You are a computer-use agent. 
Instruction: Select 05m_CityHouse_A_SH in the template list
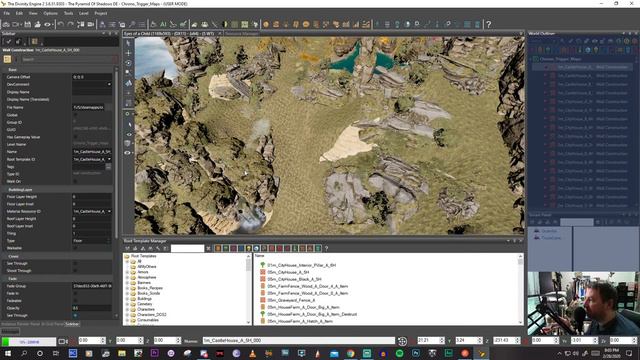click(x=288, y=272)
